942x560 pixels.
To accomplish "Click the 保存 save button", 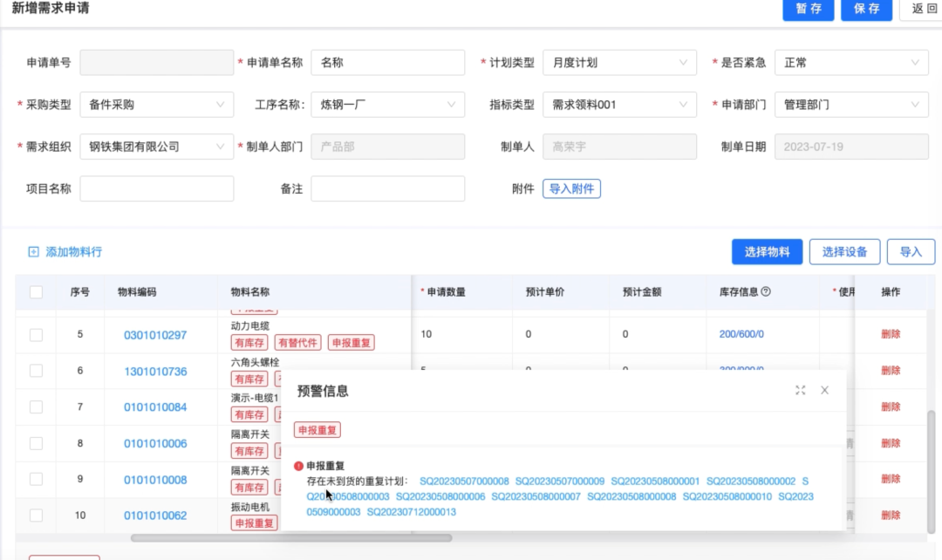I will pyautogui.click(x=866, y=11).
